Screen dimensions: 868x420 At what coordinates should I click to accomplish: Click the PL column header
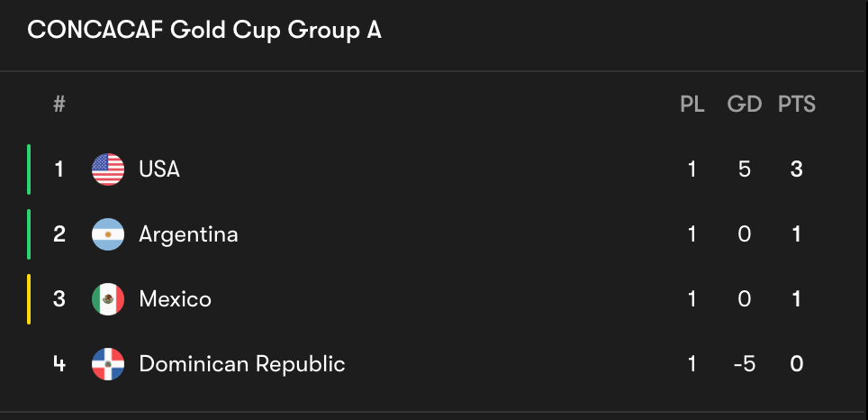point(692,105)
